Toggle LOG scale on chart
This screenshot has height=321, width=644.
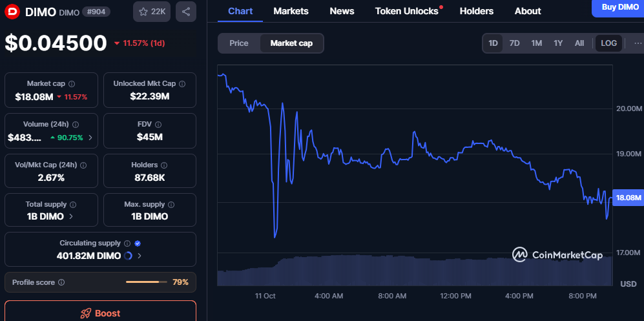click(608, 43)
